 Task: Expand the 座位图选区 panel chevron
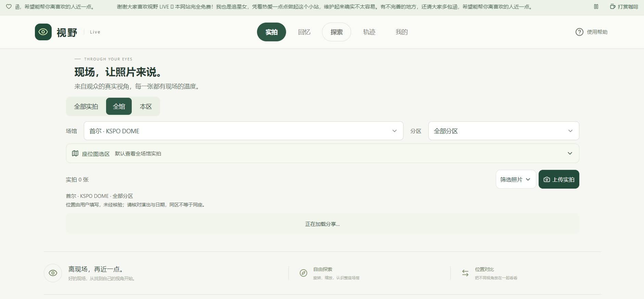coord(570,153)
